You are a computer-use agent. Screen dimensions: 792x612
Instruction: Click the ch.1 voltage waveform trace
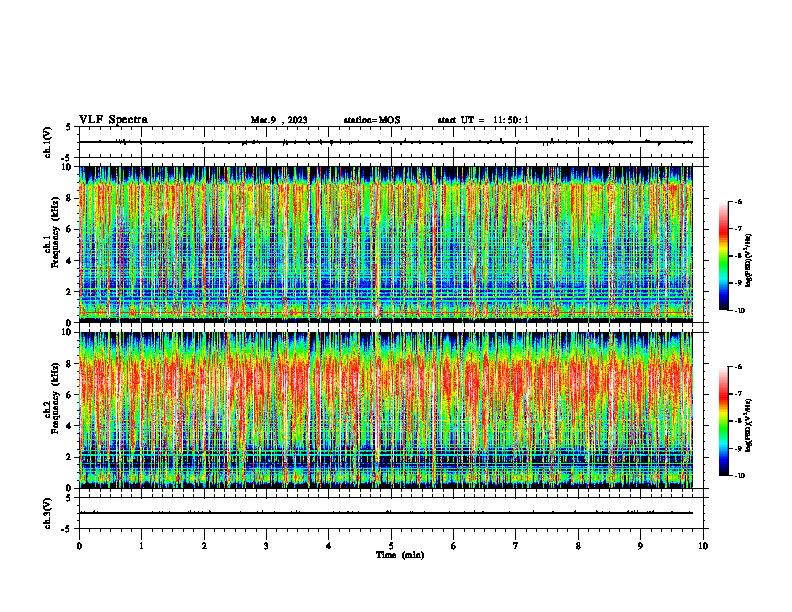pos(386,142)
